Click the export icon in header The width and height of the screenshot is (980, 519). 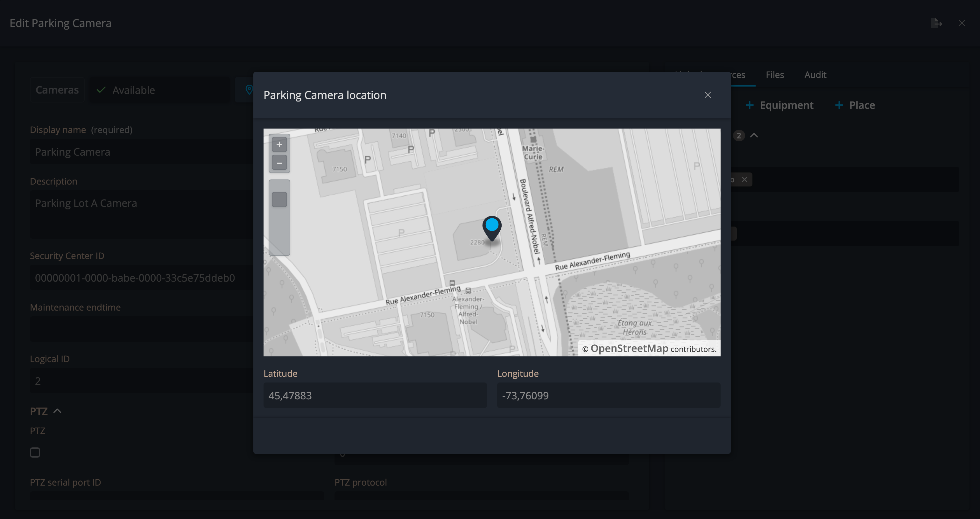pos(936,23)
